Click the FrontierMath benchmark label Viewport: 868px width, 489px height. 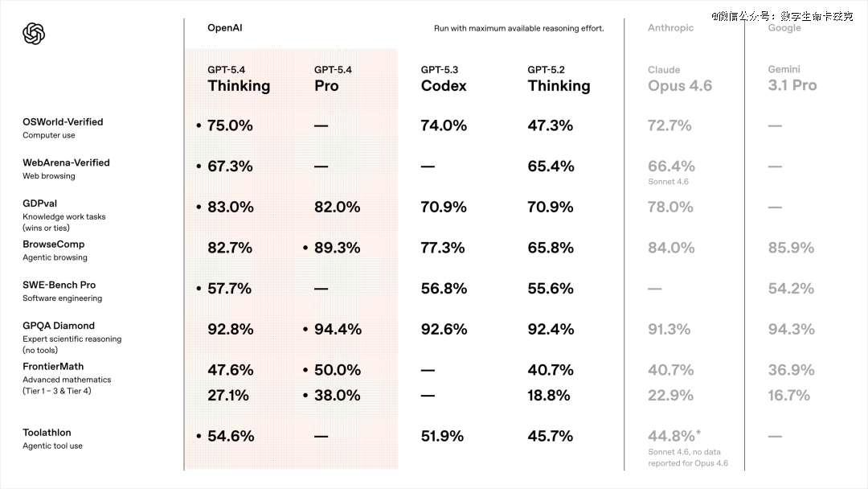coord(53,367)
